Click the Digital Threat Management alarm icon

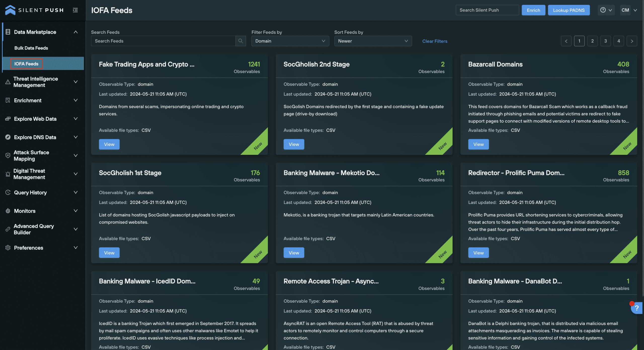click(8, 174)
